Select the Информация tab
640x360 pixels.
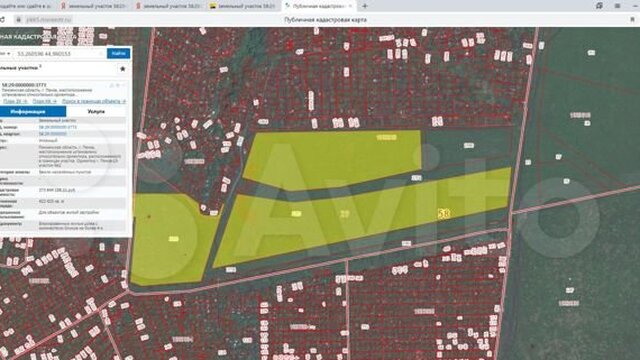pos(33,111)
